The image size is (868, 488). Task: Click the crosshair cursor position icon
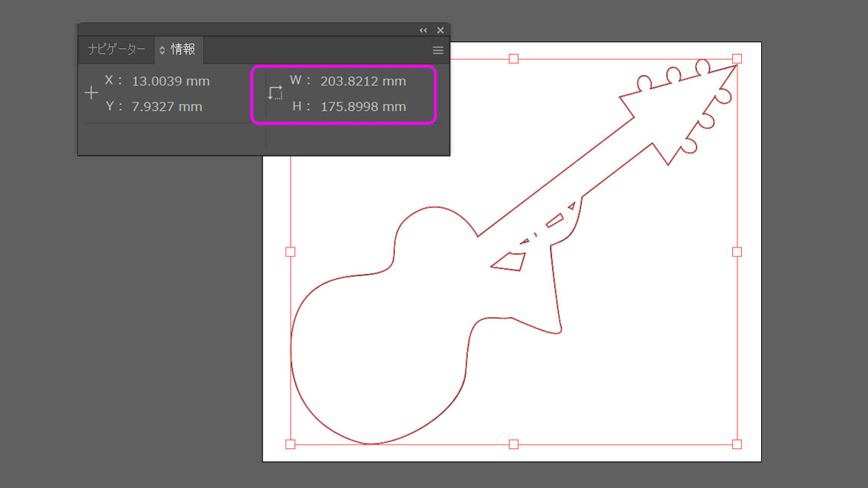tap(91, 93)
